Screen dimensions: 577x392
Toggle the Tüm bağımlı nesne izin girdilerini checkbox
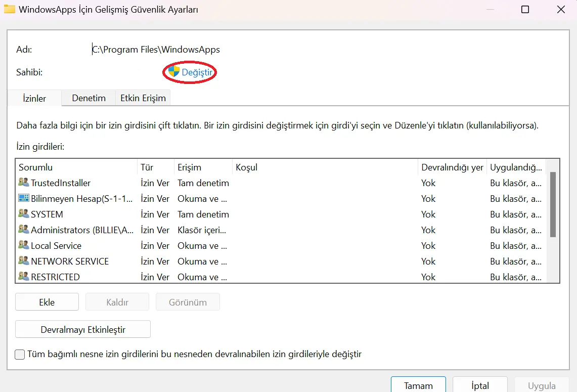coord(20,355)
